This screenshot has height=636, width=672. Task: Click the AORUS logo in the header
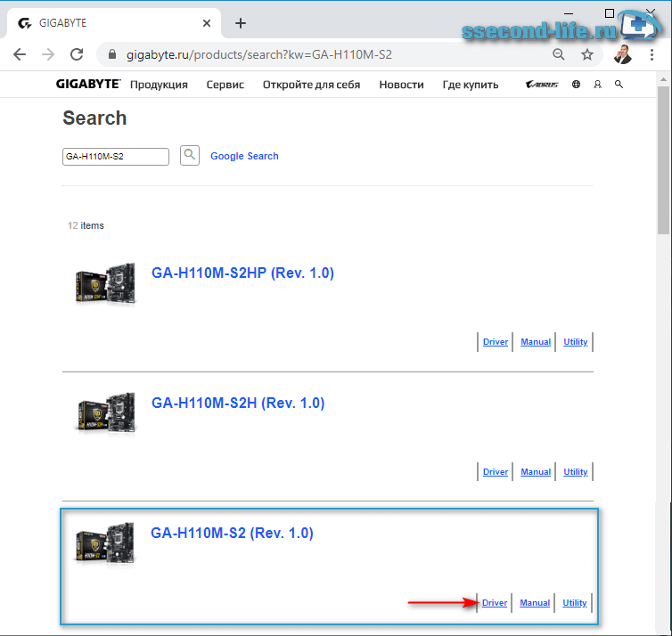click(542, 85)
